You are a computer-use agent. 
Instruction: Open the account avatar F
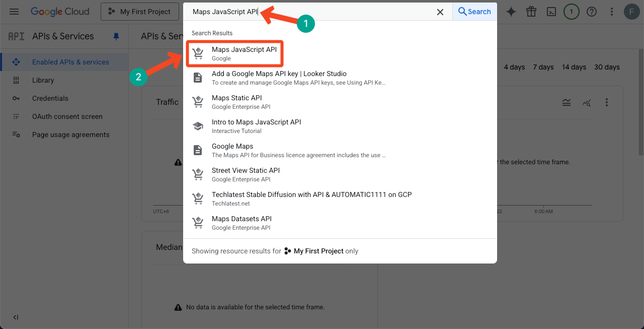(x=631, y=12)
